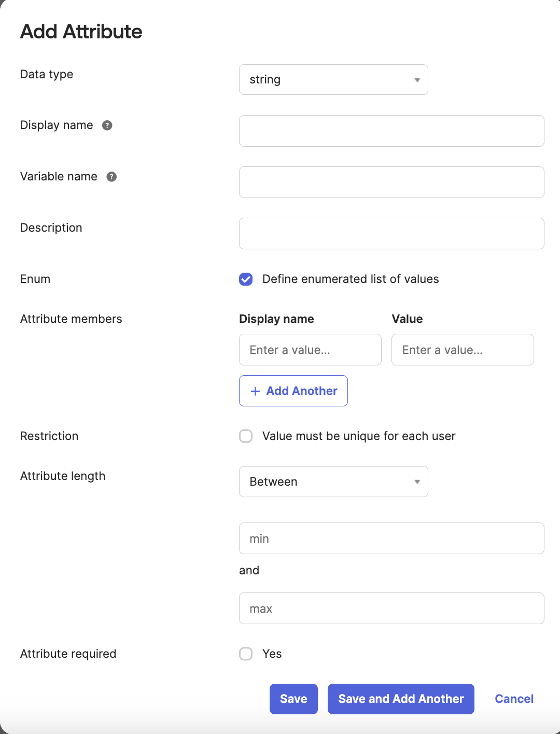Screen dimensions: 560x734
Task: Click the Add Attribute heading text
Action: coord(81,32)
